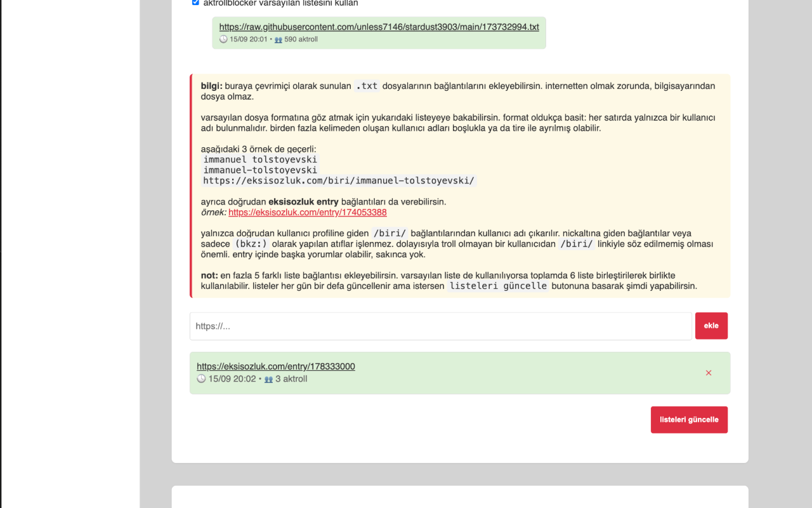Click the bold "not:" label

210,276
